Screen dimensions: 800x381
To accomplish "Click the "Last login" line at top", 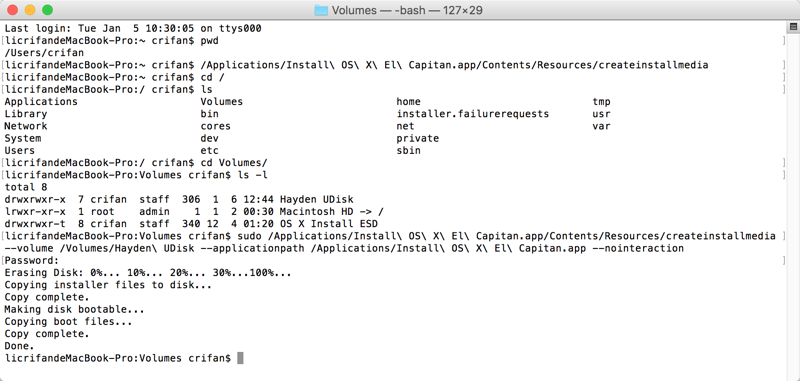I will click(x=133, y=29).
